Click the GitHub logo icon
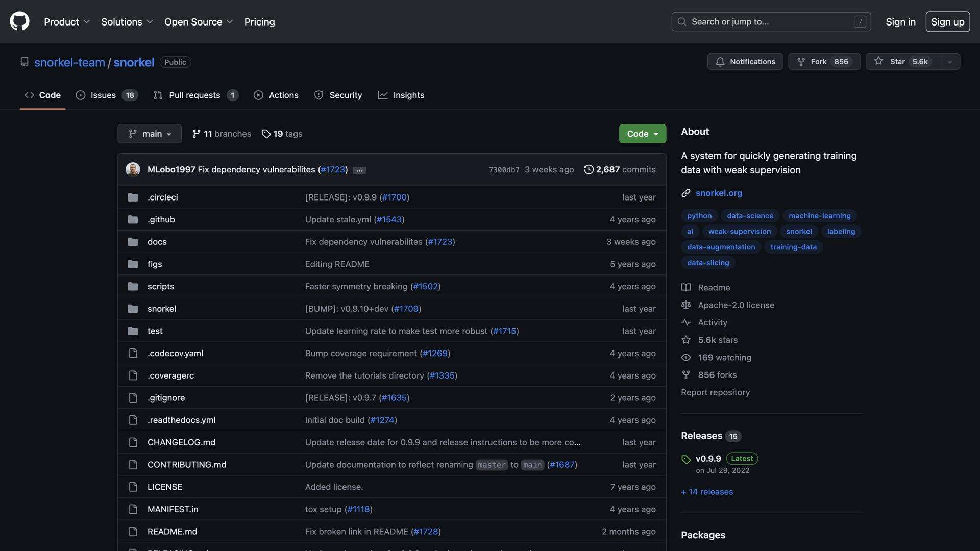This screenshot has height=551, width=980. tap(19, 21)
